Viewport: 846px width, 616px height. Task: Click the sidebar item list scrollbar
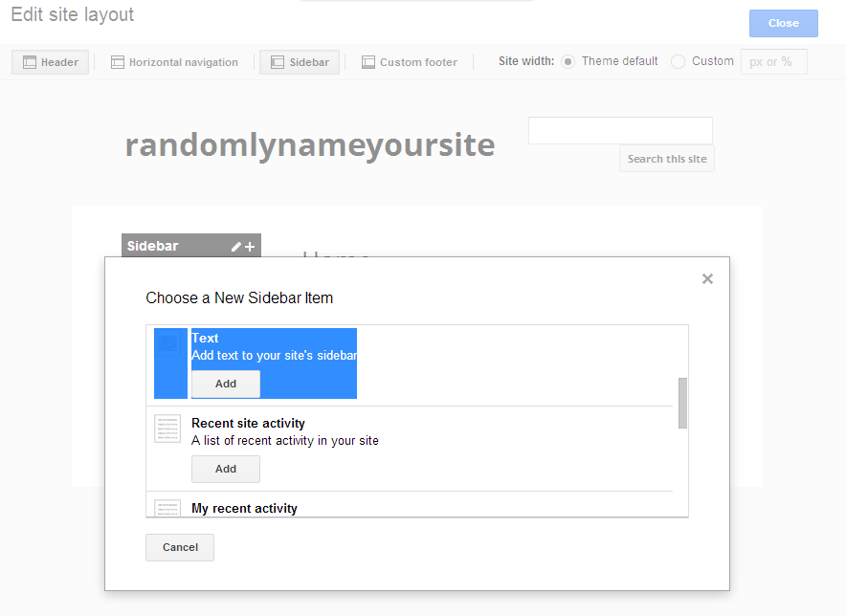pyautogui.click(x=682, y=403)
